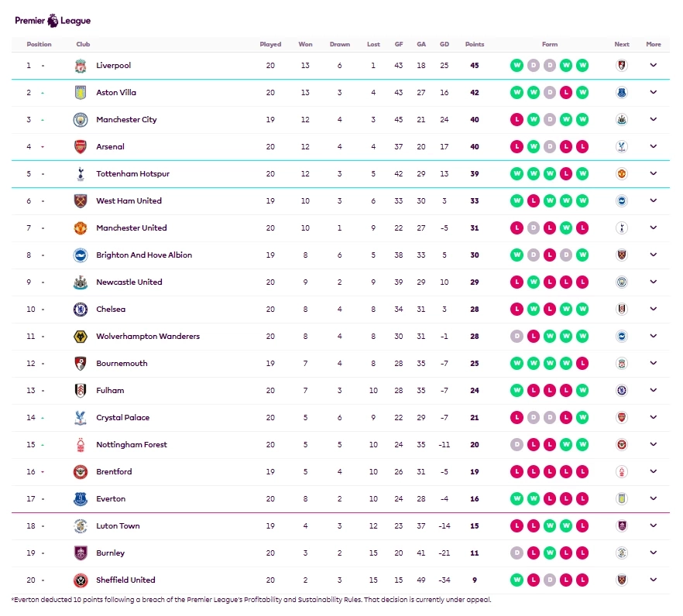Click Tottenham Hotspur's club crest
The height and width of the screenshot is (616, 683).
coord(81,174)
